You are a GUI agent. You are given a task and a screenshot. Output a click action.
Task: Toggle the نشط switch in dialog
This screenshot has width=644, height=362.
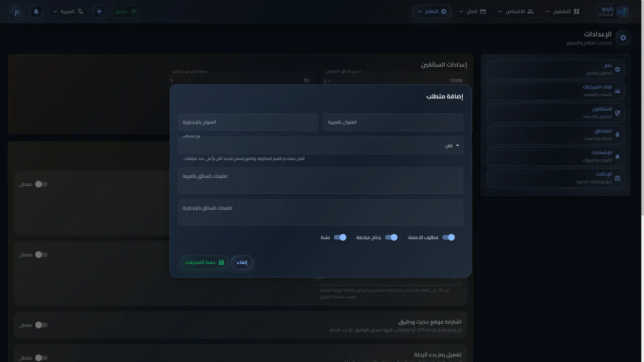340,237
